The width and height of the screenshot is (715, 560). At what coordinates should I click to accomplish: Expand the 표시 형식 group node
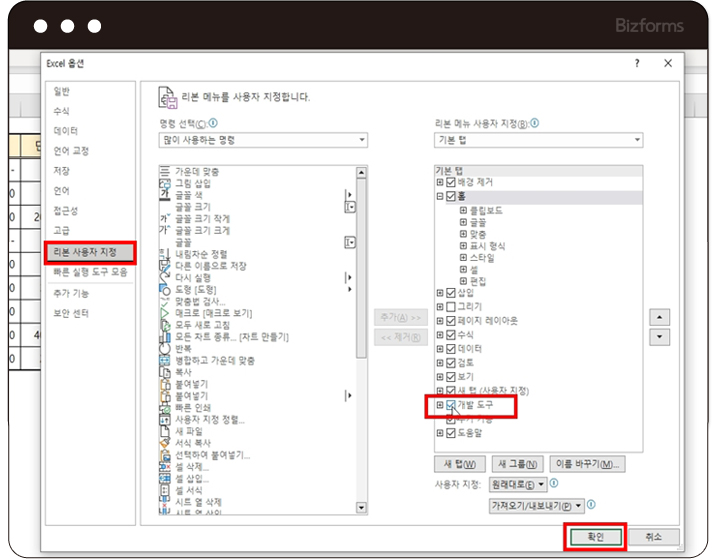[463, 246]
